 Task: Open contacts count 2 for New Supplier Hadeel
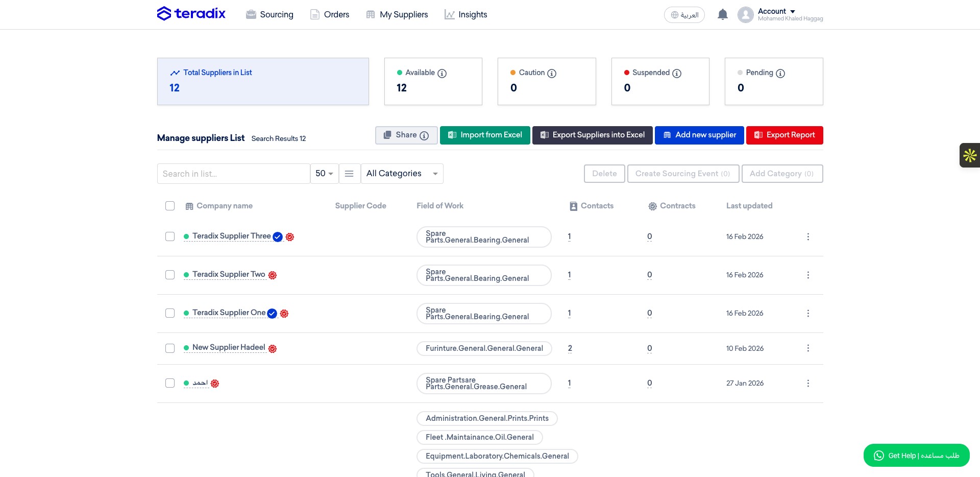click(570, 348)
